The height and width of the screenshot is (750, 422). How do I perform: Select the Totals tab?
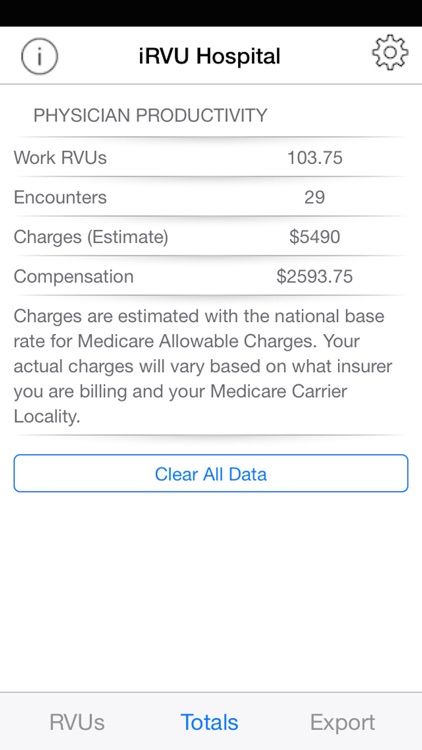pyautogui.click(x=210, y=722)
